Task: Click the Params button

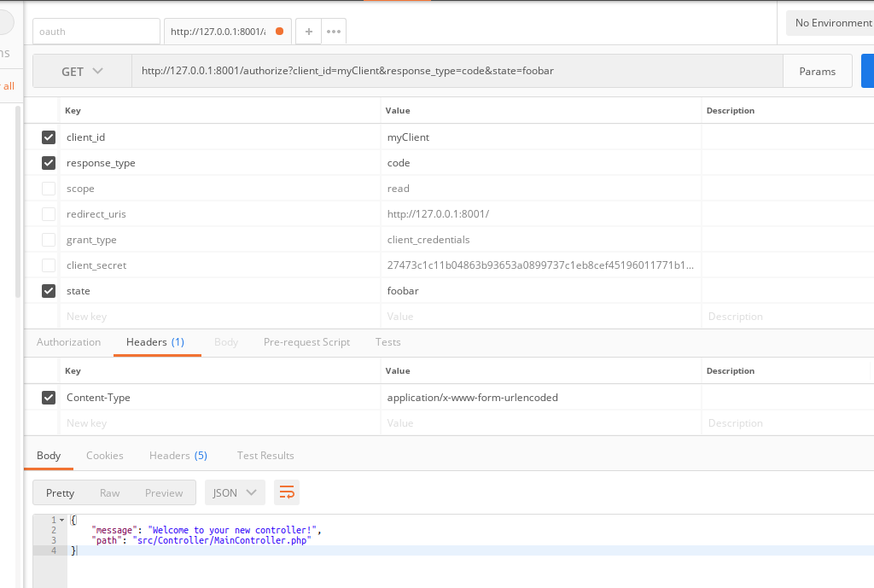Action: pyautogui.click(x=817, y=71)
